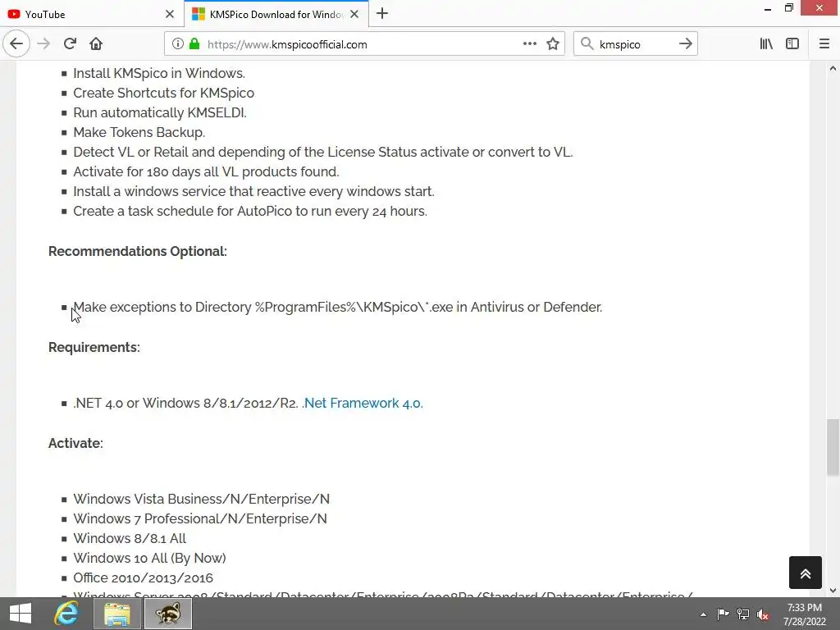Open the network status tray icon

(743, 614)
